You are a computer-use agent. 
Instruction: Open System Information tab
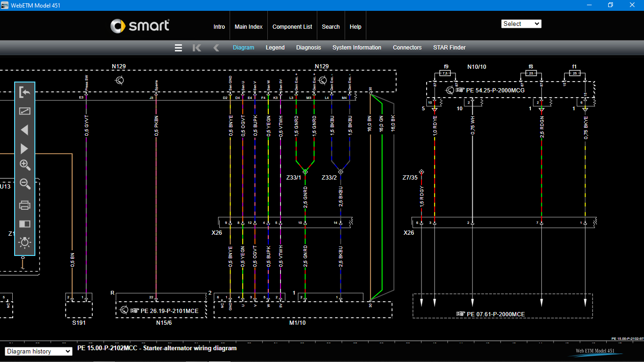click(356, 48)
